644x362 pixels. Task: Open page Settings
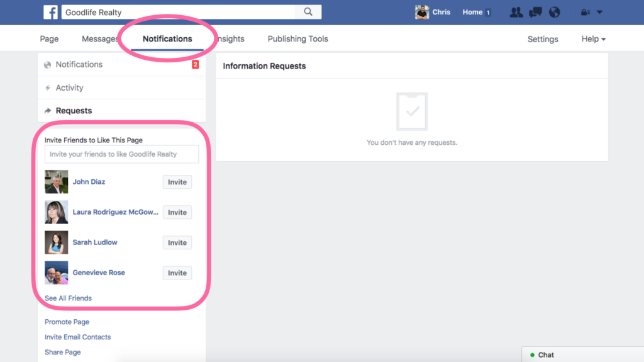pyautogui.click(x=543, y=39)
